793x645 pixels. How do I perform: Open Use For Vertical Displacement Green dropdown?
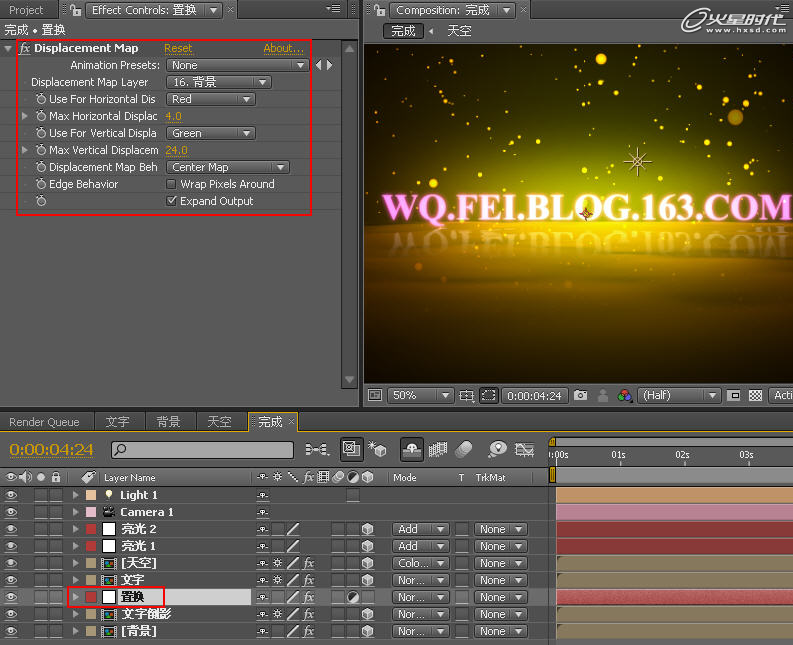[210, 133]
